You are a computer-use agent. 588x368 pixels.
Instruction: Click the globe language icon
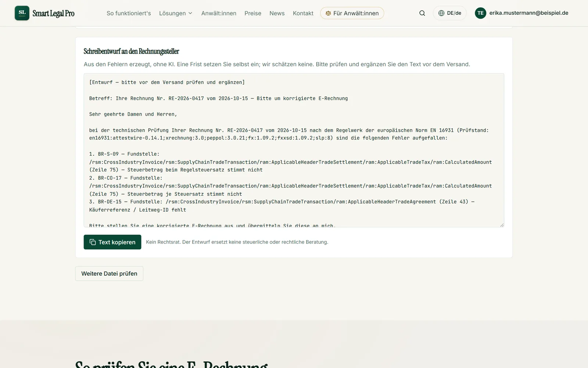pos(441,13)
